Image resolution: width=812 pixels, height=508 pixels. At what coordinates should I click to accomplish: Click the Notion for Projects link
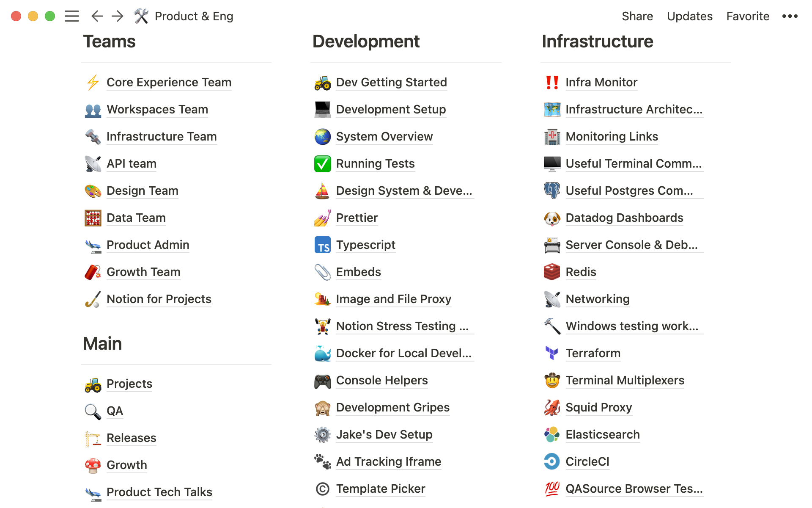click(x=159, y=299)
